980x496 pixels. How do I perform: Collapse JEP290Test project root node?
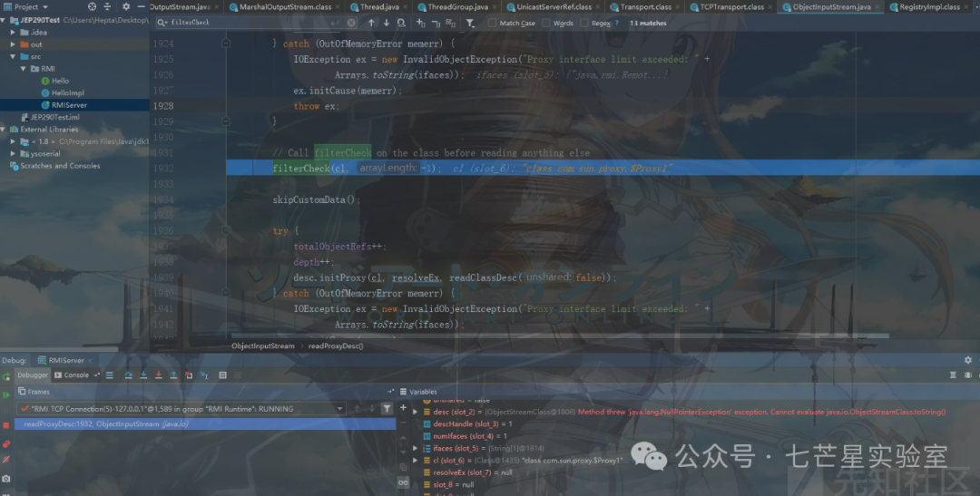click(4, 20)
